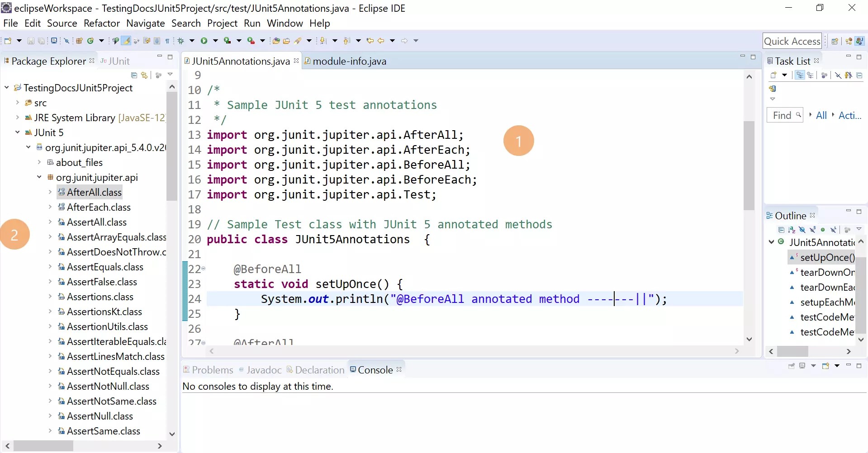Toggle Hide Static Members in Outline
868x453 pixels.
[x=813, y=229]
